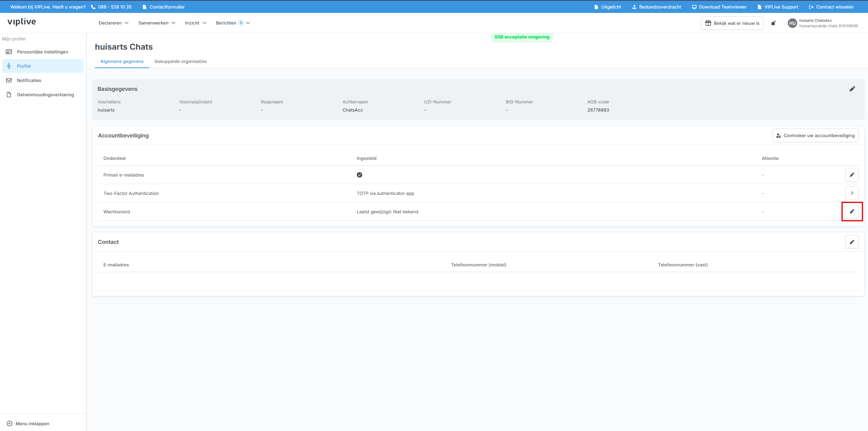Click the SSB acceptatie omgeving badge
Viewport: 868px width, 431px height.
522,37
